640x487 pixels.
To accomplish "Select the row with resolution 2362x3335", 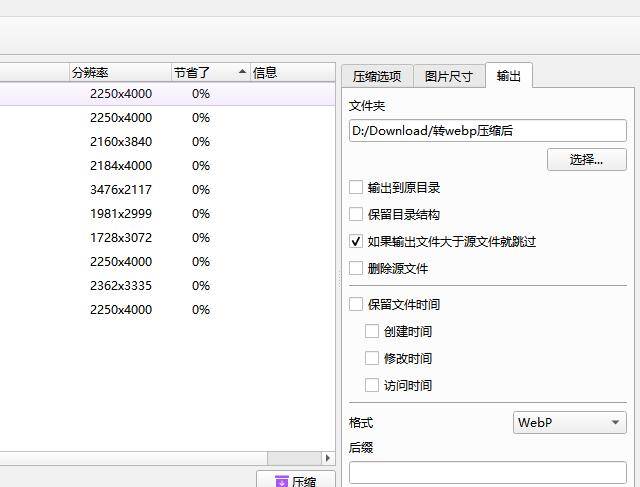I will 167,286.
